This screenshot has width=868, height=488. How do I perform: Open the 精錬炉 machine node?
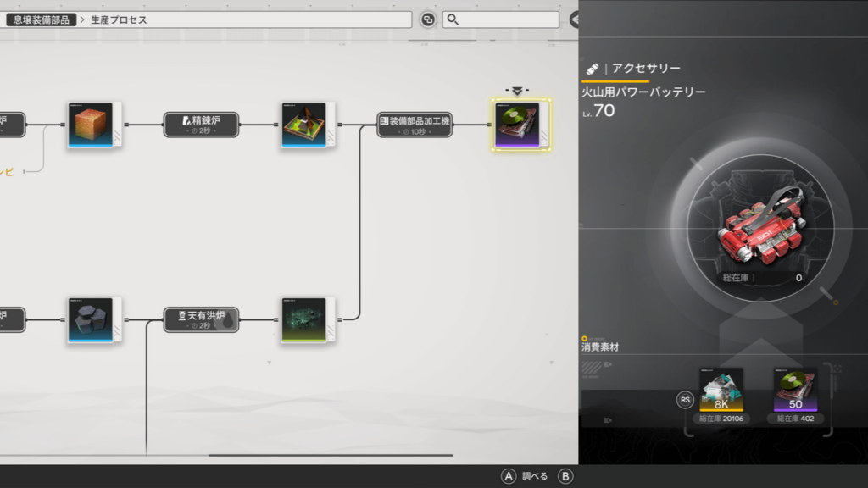201,125
